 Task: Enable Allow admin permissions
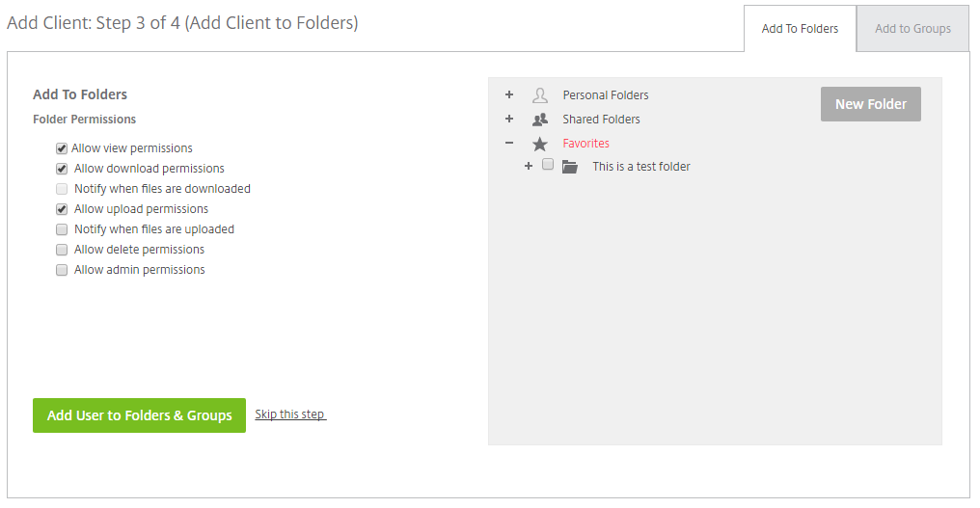coord(62,270)
